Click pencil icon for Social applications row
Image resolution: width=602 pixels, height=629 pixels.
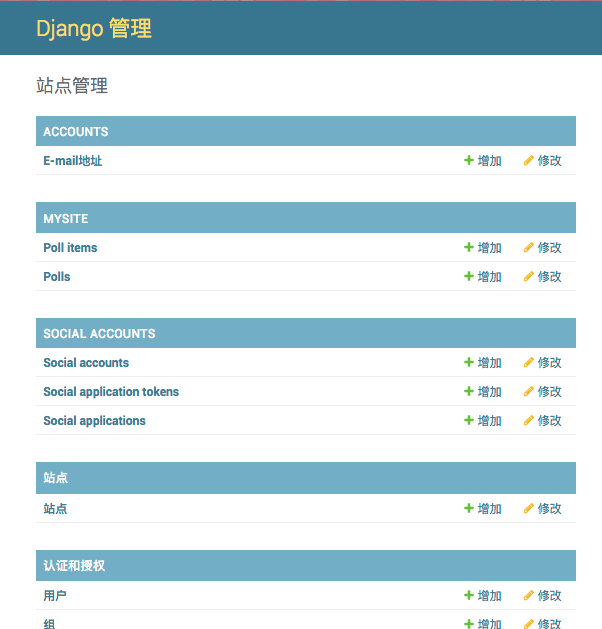[529, 420]
